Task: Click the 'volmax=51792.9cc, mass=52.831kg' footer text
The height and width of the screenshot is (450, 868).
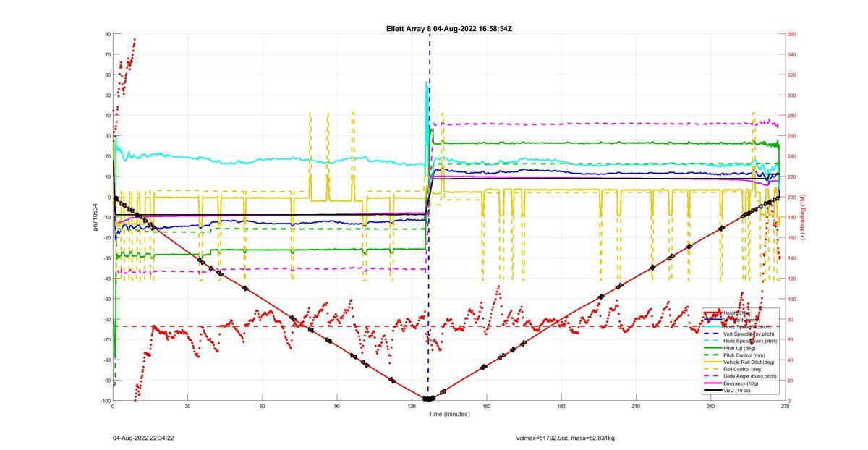Action: tap(566, 438)
